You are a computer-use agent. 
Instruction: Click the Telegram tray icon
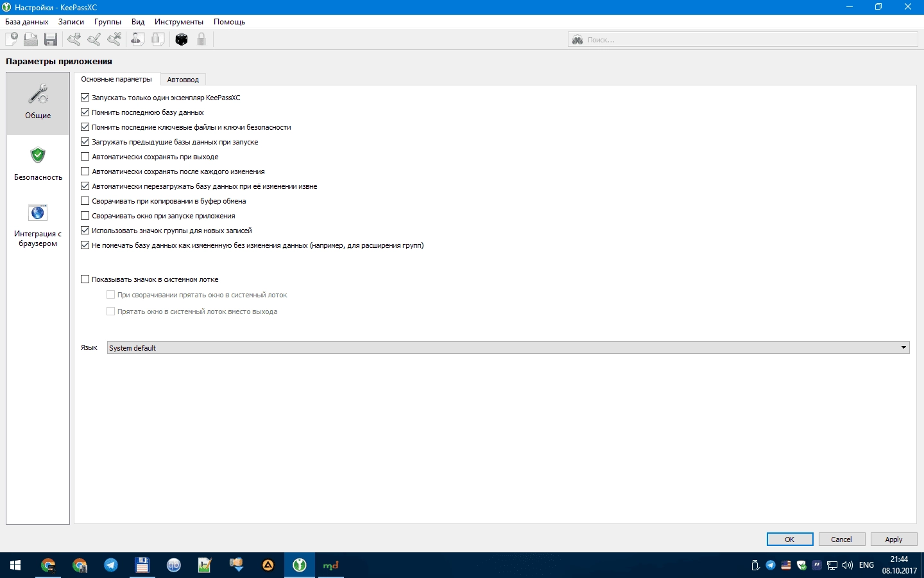click(x=771, y=565)
